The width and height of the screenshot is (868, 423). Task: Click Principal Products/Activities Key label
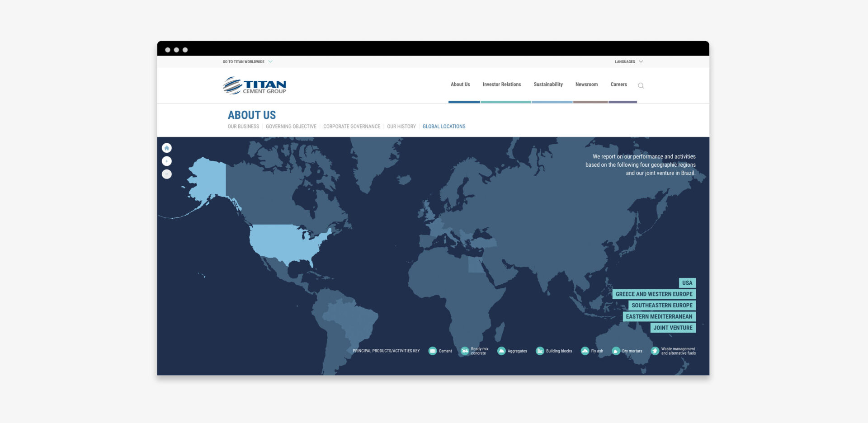pyautogui.click(x=386, y=351)
